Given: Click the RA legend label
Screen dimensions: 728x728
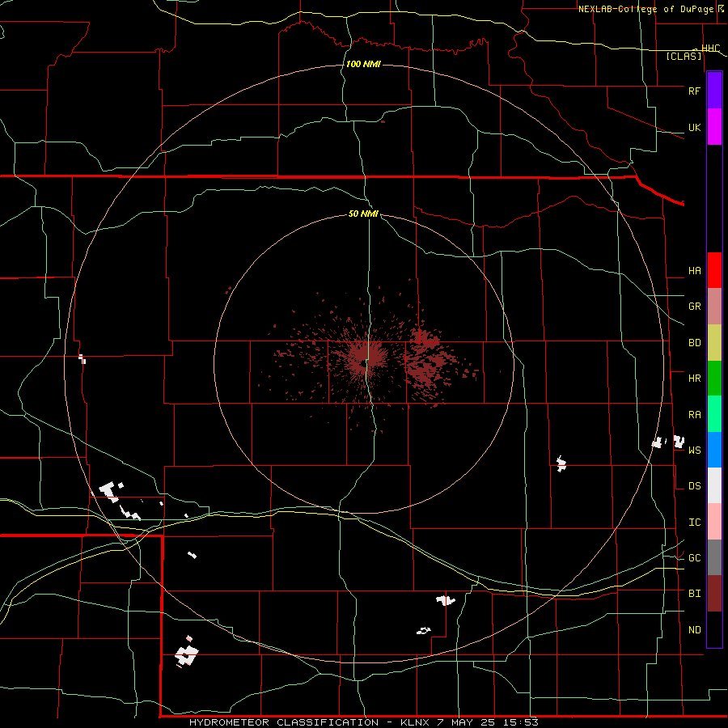Looking at the screenshot, I should [x=694, y=414].
